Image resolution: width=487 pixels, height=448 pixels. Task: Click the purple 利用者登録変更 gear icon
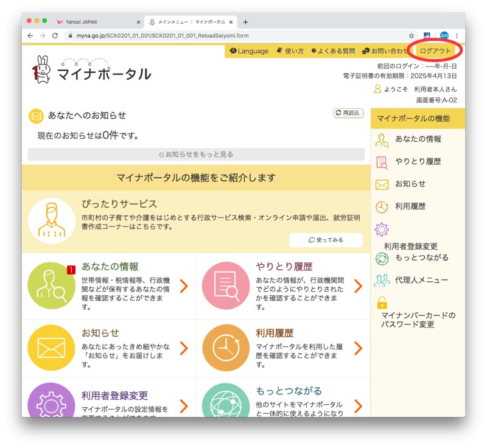tap(52, 402)
